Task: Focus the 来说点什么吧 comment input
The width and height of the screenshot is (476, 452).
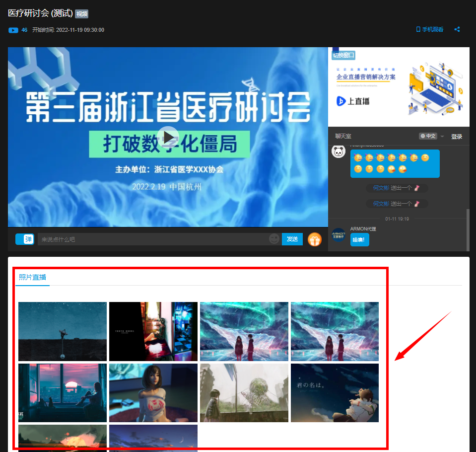Action: click(x=152, y=239)
